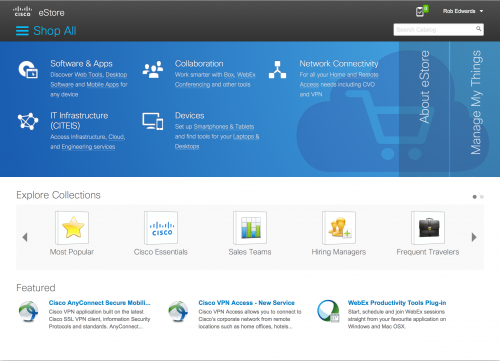This screenshot has height=361, width=500.
Task: Click the IT Infrastructure mesh icon
Action: coord(28,121)
